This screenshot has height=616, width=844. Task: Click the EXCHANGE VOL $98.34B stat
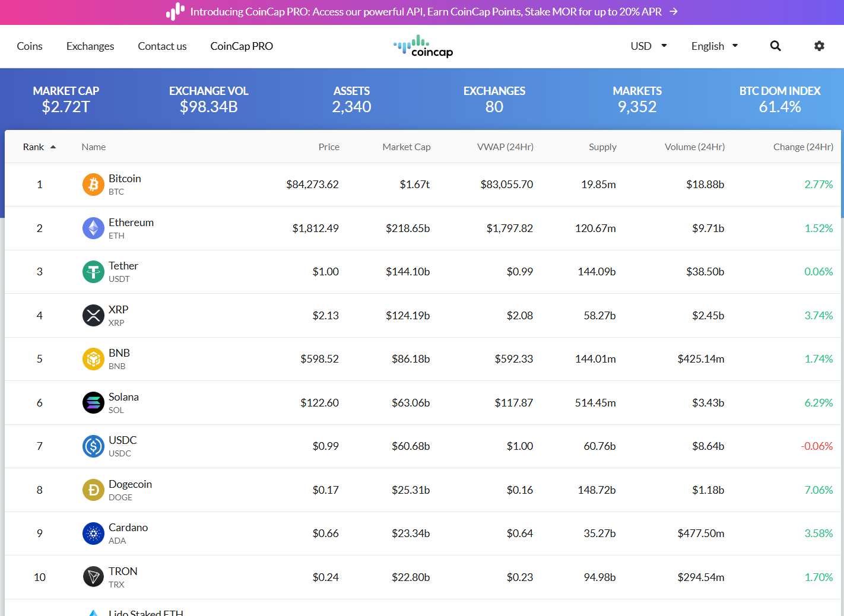pos(209,99)
